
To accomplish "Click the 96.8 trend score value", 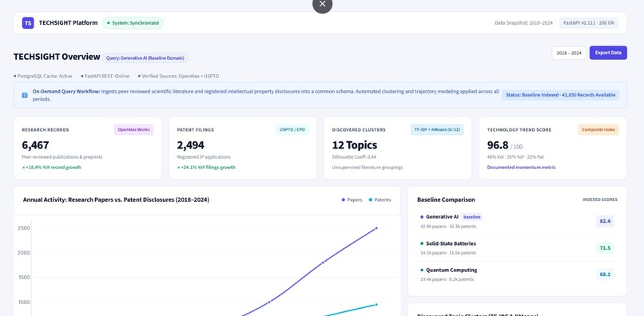I will pyautogui.click(x=498, y=145).
